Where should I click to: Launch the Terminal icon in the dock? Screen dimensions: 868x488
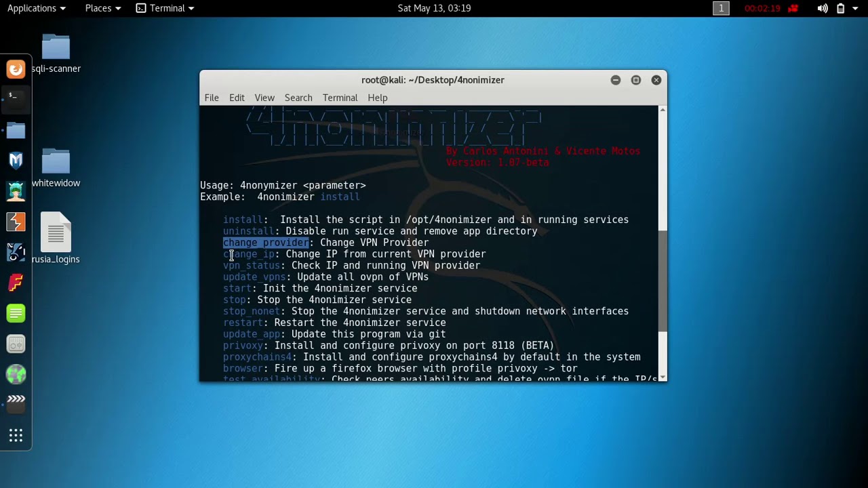pos(16,99)
